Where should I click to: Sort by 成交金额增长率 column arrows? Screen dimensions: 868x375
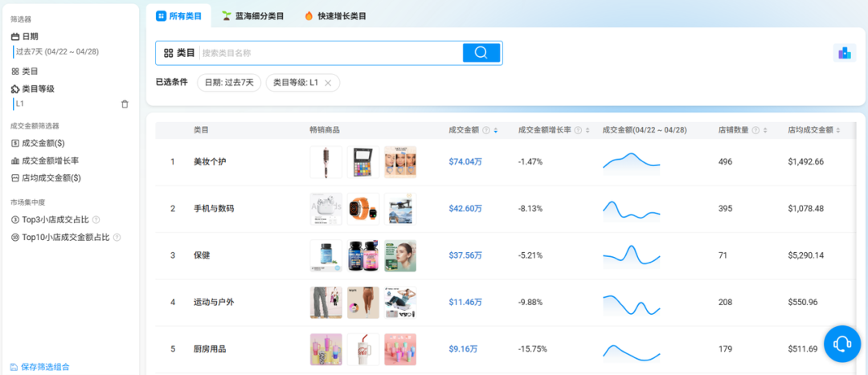[x=588, y=131]
